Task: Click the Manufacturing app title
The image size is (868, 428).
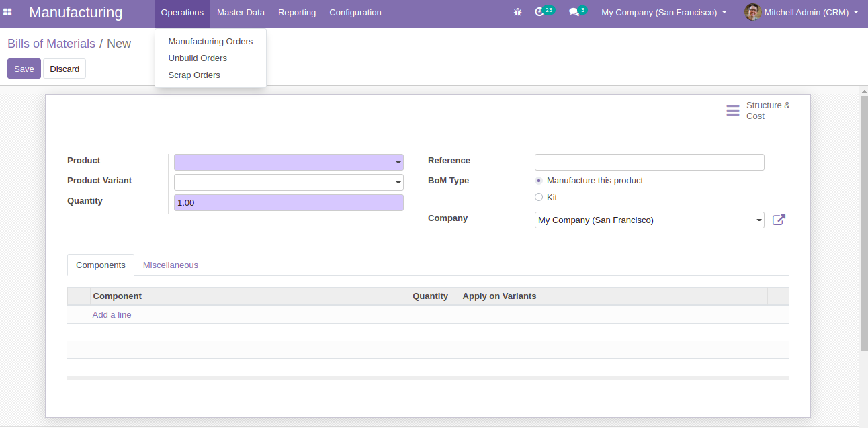Action: [76, 12]
